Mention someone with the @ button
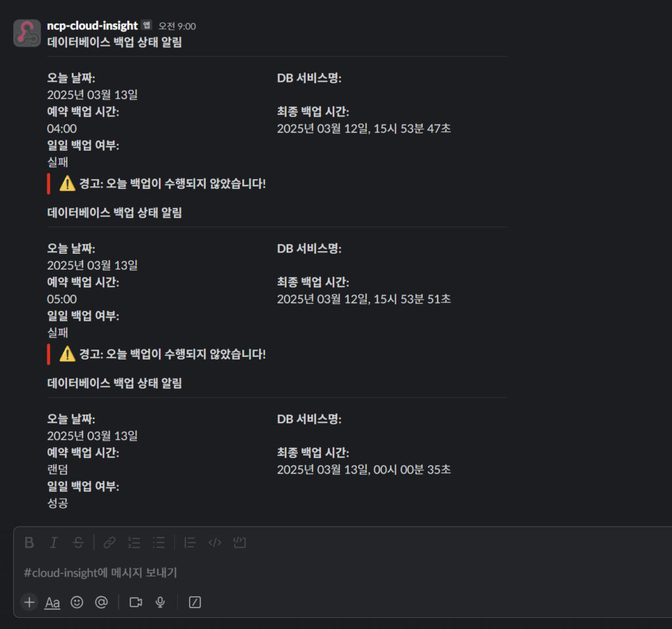Image resolution: width=672 pixels, height=629 pixels. 101,602
